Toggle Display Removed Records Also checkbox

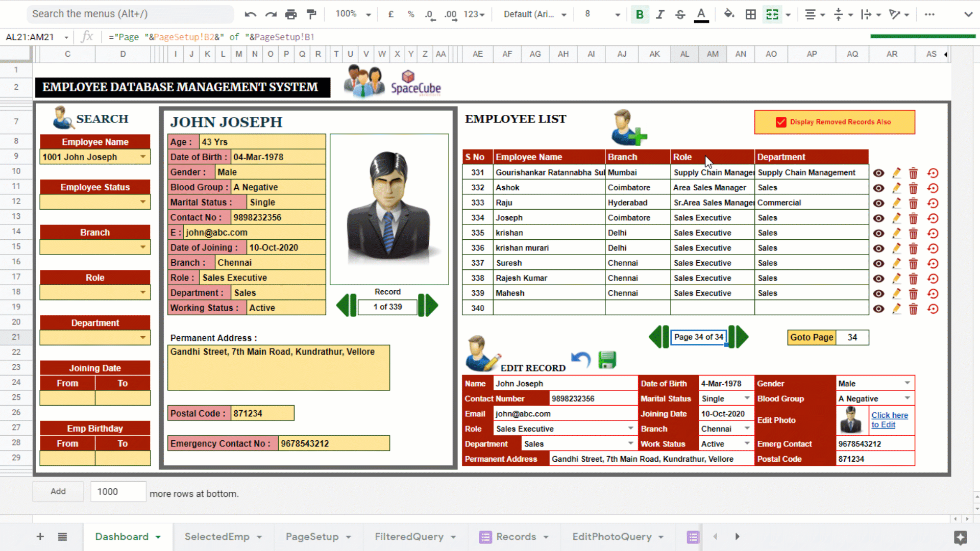(x=781, y=122)
